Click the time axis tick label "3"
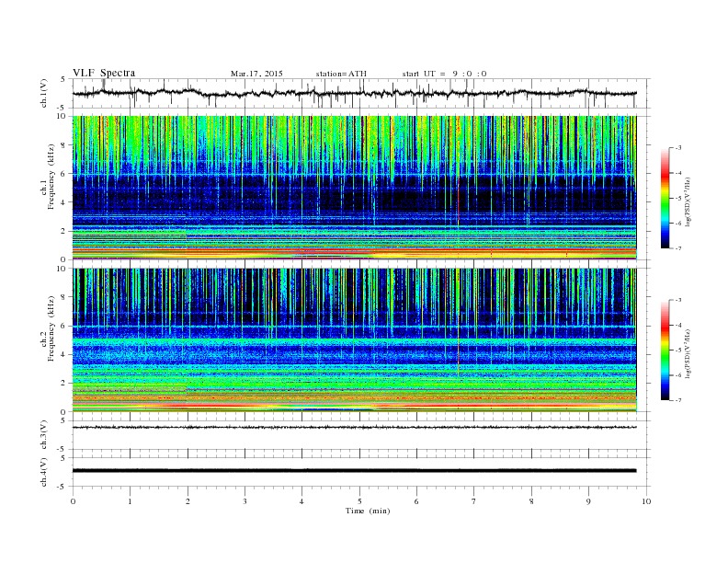The height and width of the screenshot is (563, 728). (245, 501)
